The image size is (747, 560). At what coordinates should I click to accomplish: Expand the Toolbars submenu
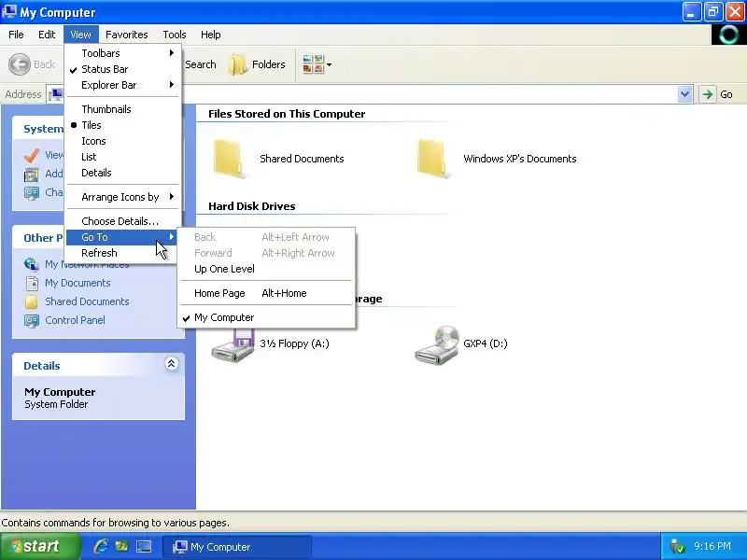[122, 53]
